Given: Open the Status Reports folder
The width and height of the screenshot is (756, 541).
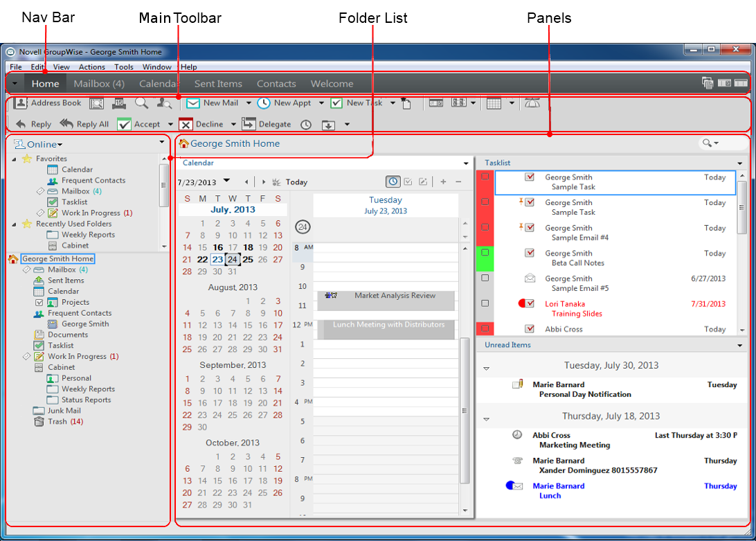Looking at the screenshot, I should (86, 400).
